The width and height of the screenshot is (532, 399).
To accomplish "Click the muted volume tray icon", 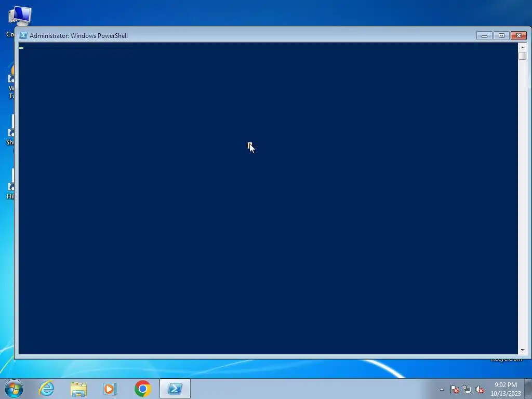I will 480,390.
